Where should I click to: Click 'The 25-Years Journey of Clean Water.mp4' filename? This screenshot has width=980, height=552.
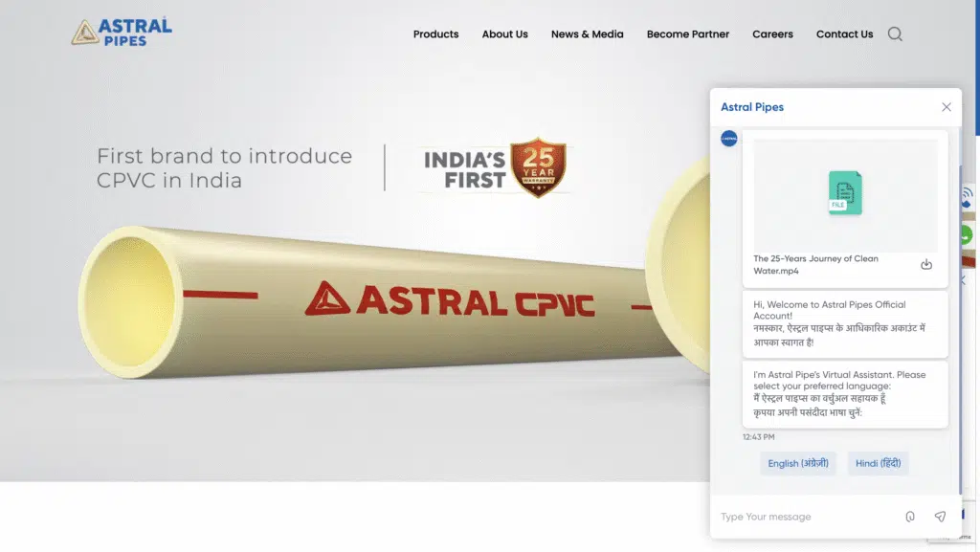[815, 265]
